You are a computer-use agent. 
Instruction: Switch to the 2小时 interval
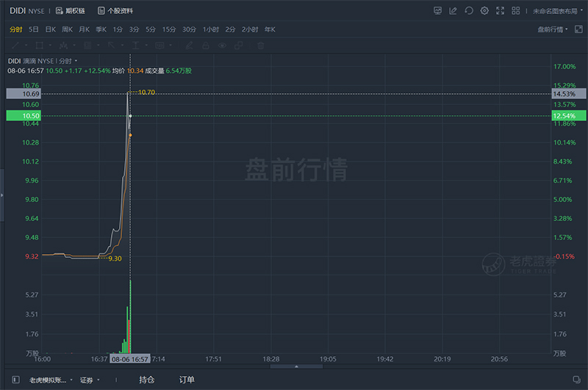[x=250, y=29]
